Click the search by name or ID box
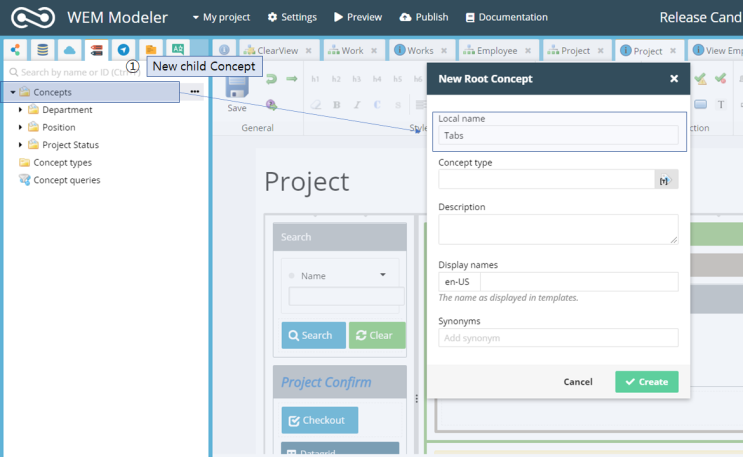This screenshot has height=457, width=743. [x=76, y=72]
